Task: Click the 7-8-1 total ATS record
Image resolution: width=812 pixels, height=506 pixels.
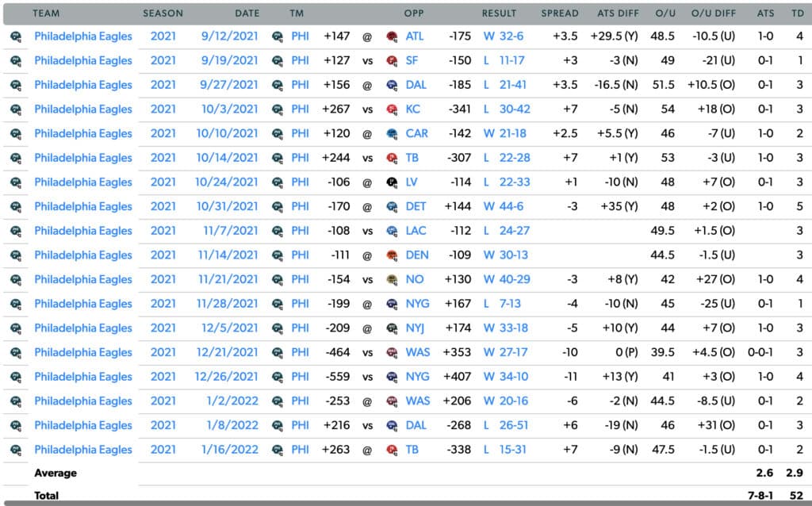Action: tap(760, 496)
